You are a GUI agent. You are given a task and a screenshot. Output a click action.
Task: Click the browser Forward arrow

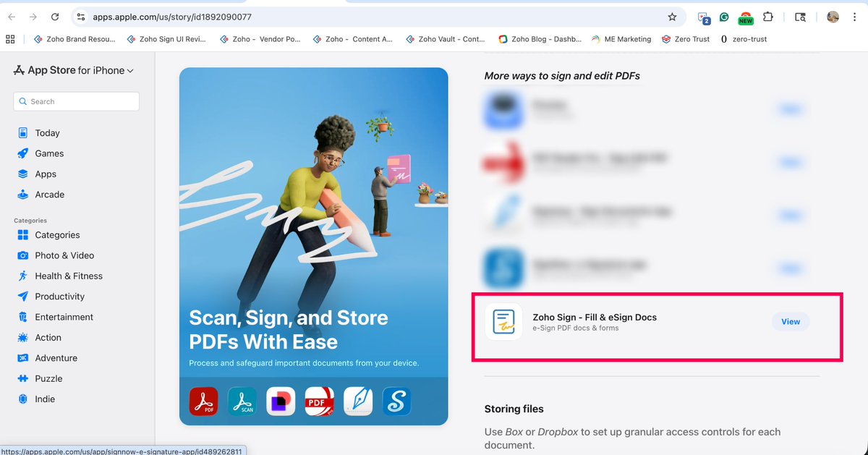tap(33, 17)
